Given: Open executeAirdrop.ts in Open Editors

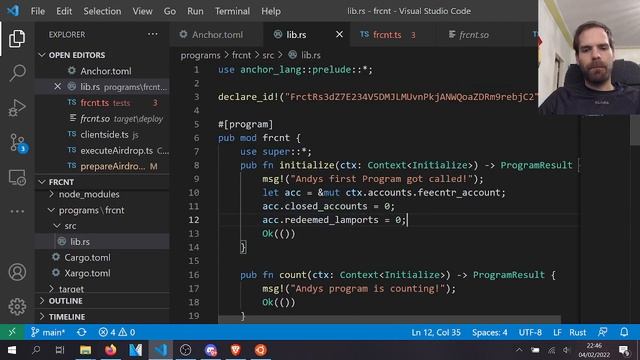Looking at the screenshot, I should point(102,150).
